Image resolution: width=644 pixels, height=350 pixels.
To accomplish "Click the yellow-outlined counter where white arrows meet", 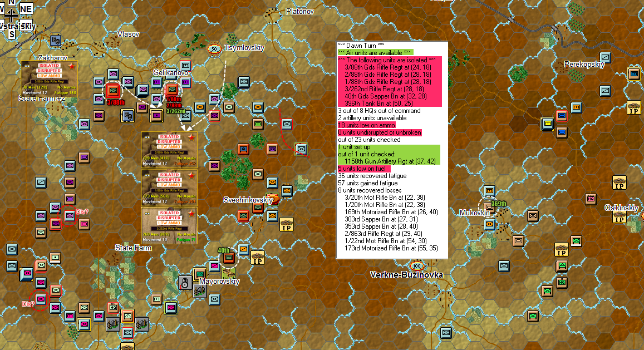I will click(156, 116).
